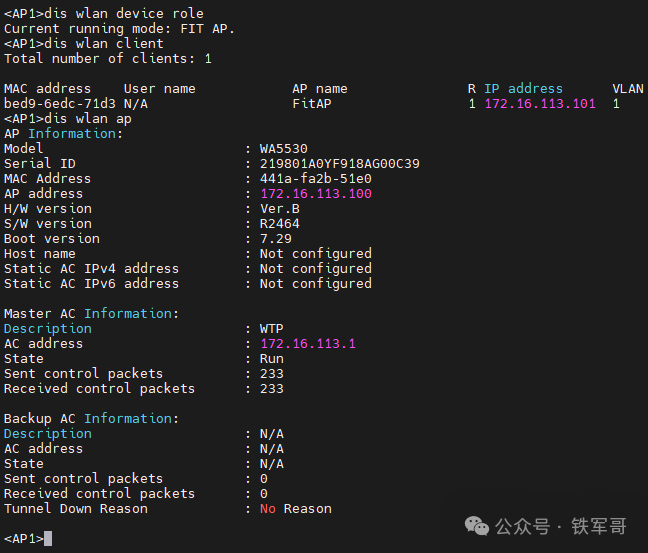Click the cyan IP address column header

click(523, 89)
